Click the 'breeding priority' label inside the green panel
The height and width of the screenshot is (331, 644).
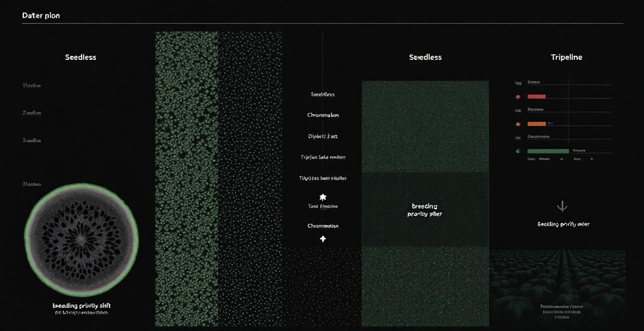424,210
